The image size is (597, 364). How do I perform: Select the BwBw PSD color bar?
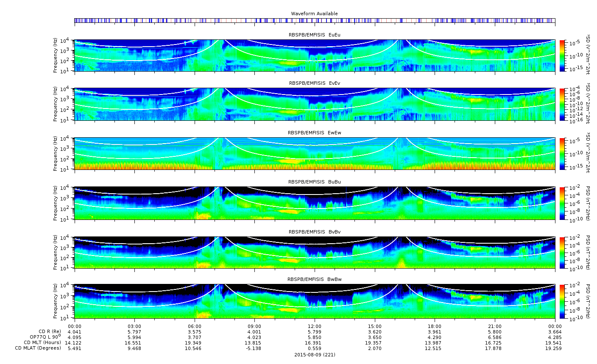(x=562, y=301)
